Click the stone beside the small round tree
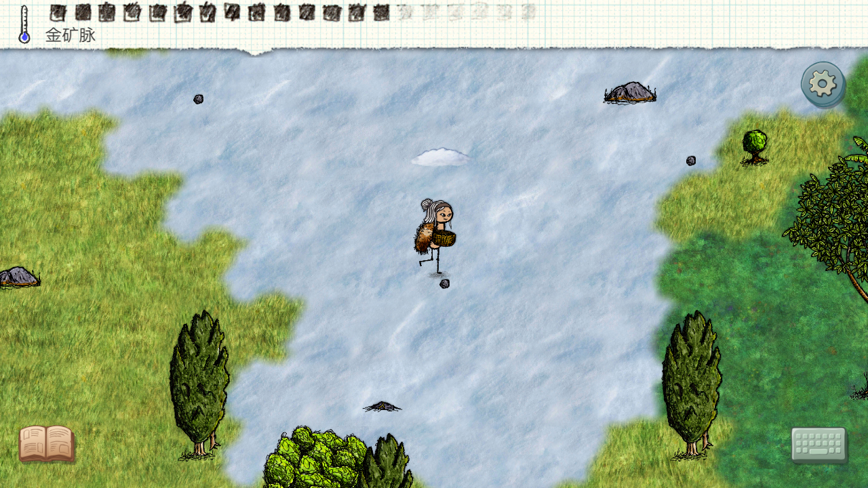The width and height of the screenshot is (868, 488). (x=691, y=161)
